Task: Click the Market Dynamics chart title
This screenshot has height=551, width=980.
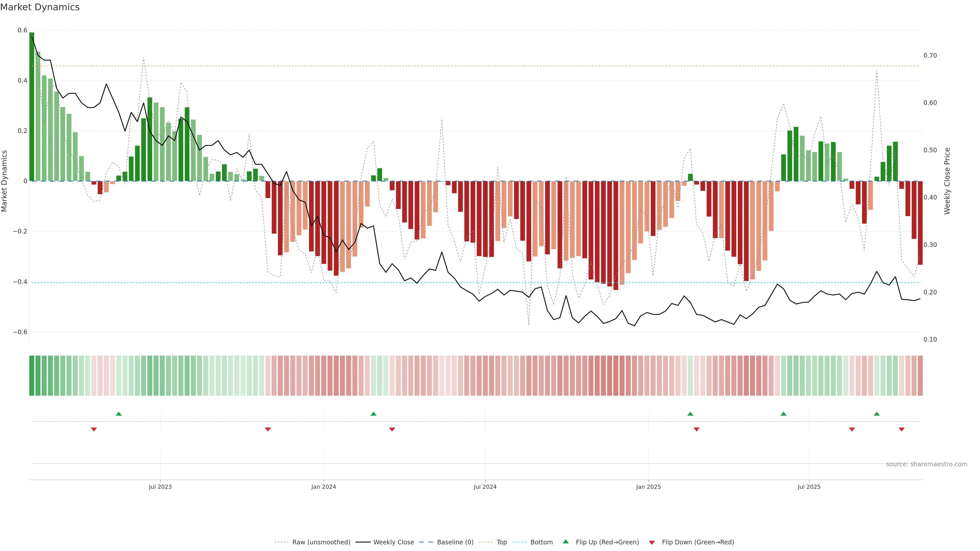Action: pos(40,7)
